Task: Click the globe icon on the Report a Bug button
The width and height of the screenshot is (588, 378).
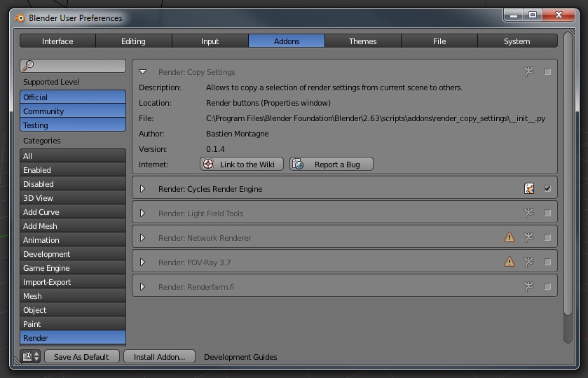Action: [298, 164]
